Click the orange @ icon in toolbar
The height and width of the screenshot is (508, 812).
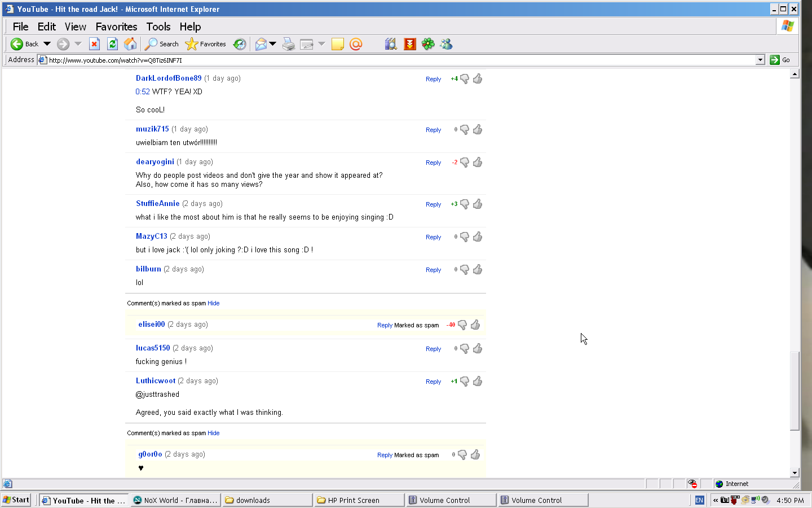pyautogui.click(x=356, y=44)
